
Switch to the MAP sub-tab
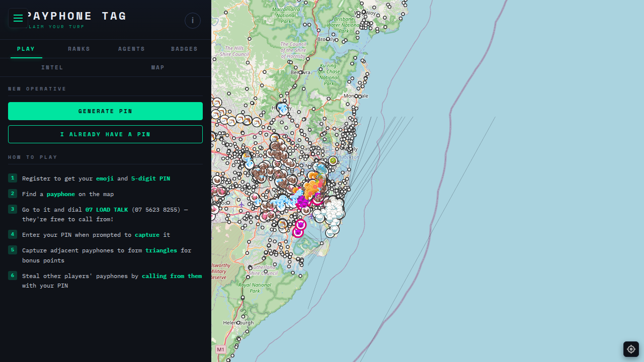coord(158,67)
